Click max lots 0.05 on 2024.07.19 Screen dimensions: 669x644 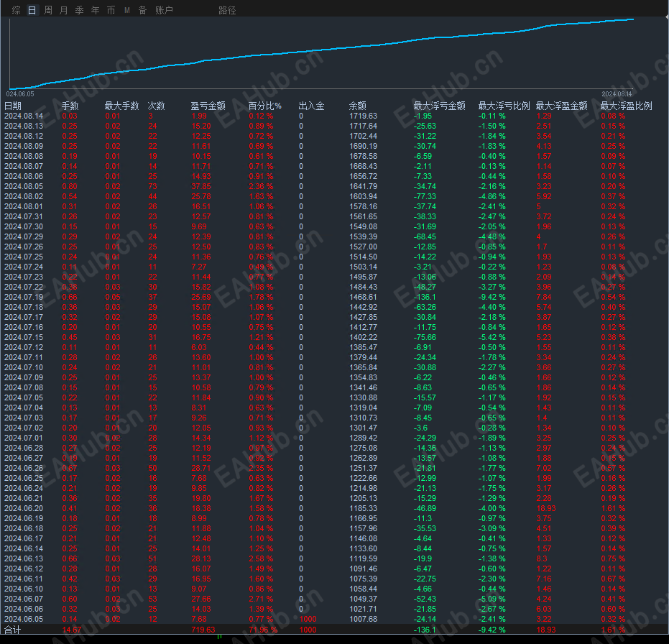113,297
